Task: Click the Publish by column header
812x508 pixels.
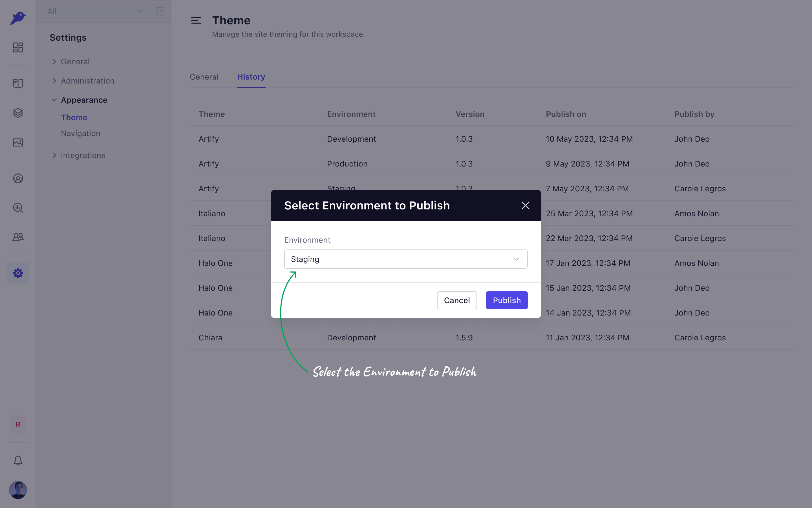Action: tap(694, 114)
